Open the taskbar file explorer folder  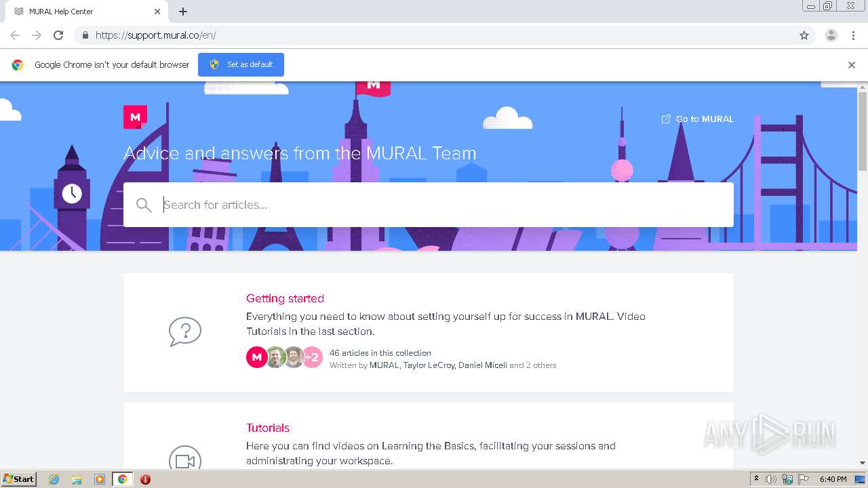(x=77, y=479)
